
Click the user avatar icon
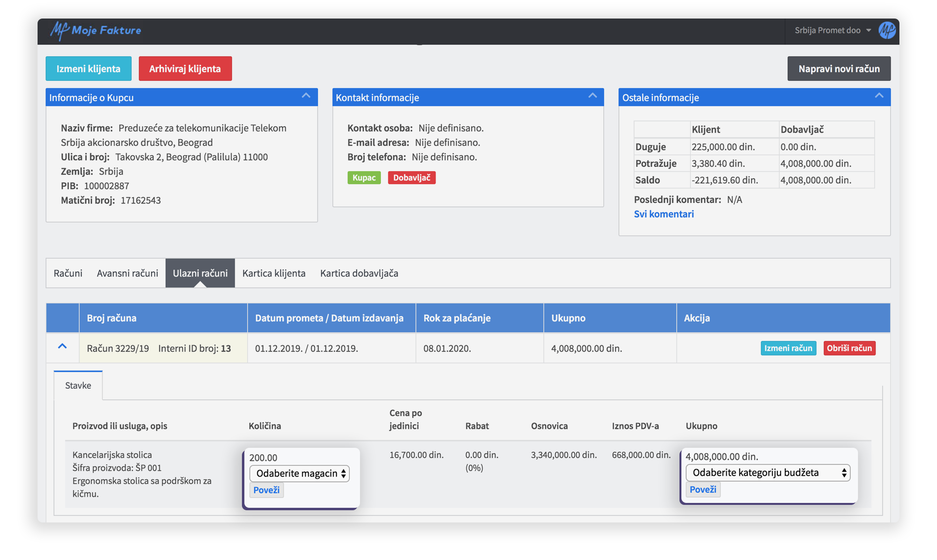[x=886, y=30]
